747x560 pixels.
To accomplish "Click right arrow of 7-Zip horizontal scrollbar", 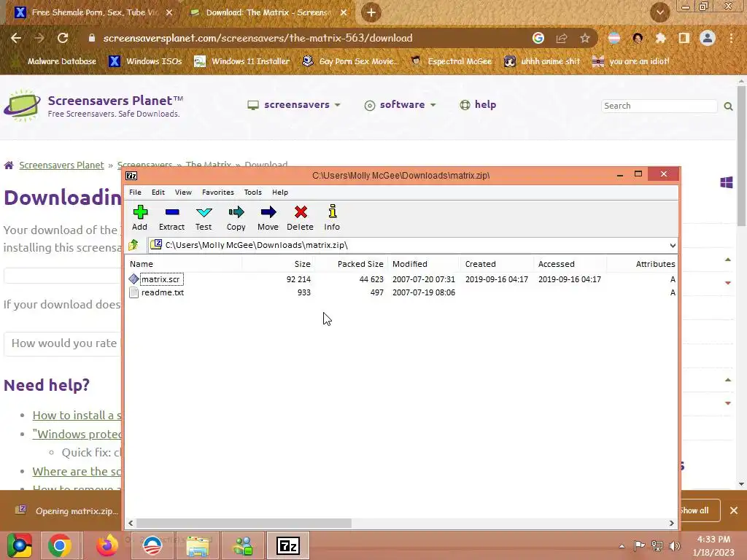I will click(671, 523).
